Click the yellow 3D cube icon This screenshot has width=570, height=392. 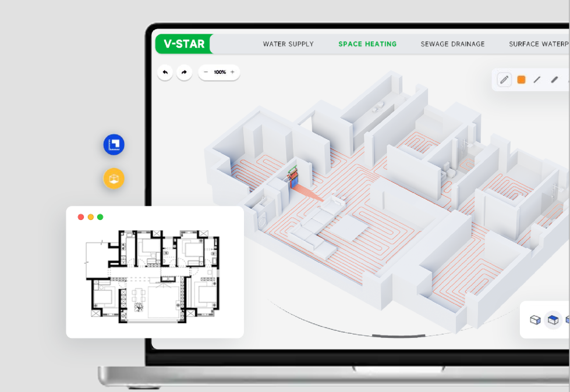point(114,179)
